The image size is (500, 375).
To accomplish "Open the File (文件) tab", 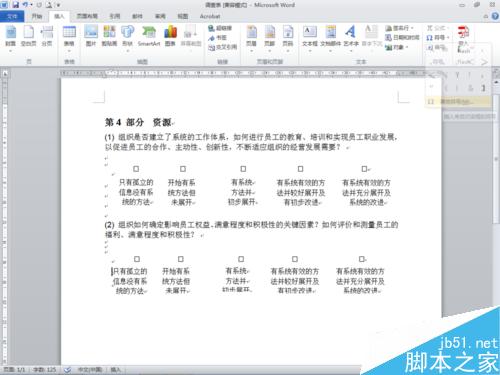I will tap(12, 16).
